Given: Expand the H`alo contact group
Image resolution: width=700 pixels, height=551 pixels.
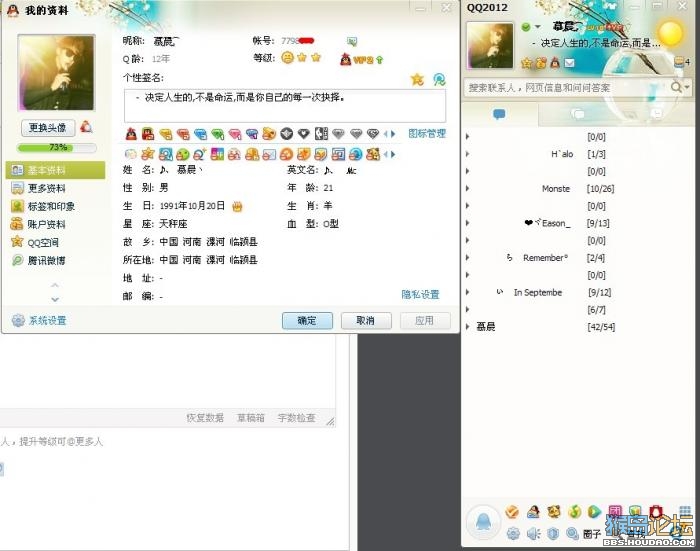Looking at the screenshot, I should click(x=467, y=154).
